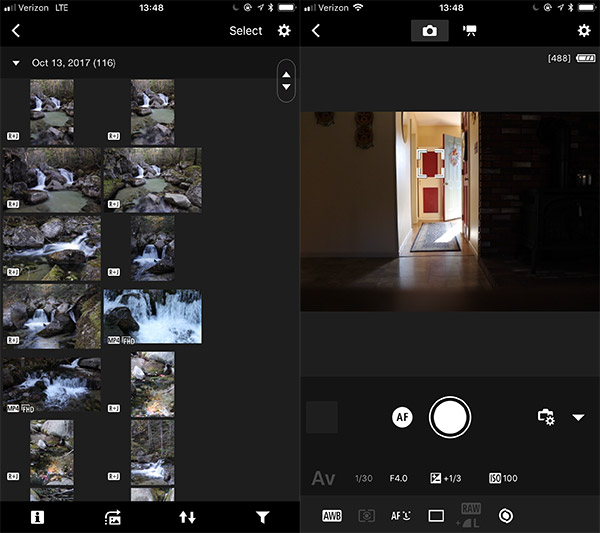The width and height of the screenshot is (600, 533).
Task: Switch to still photo mode
Action: 429,31
